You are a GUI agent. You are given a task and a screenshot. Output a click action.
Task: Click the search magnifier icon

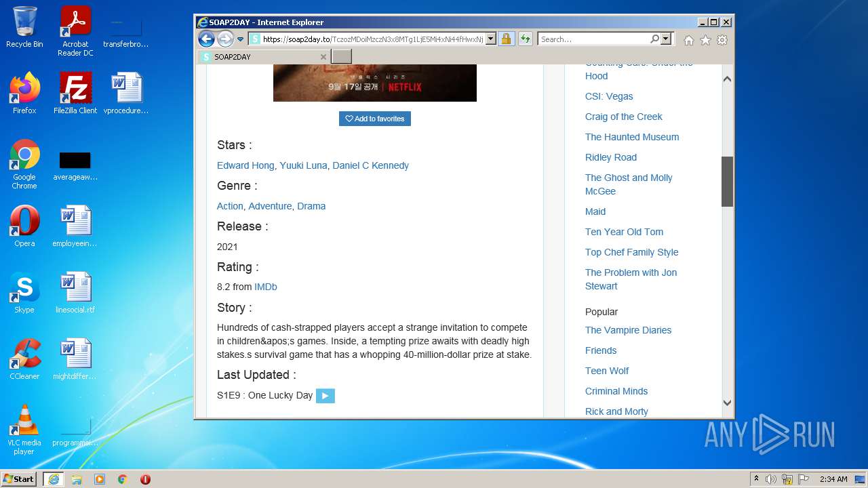654,39
